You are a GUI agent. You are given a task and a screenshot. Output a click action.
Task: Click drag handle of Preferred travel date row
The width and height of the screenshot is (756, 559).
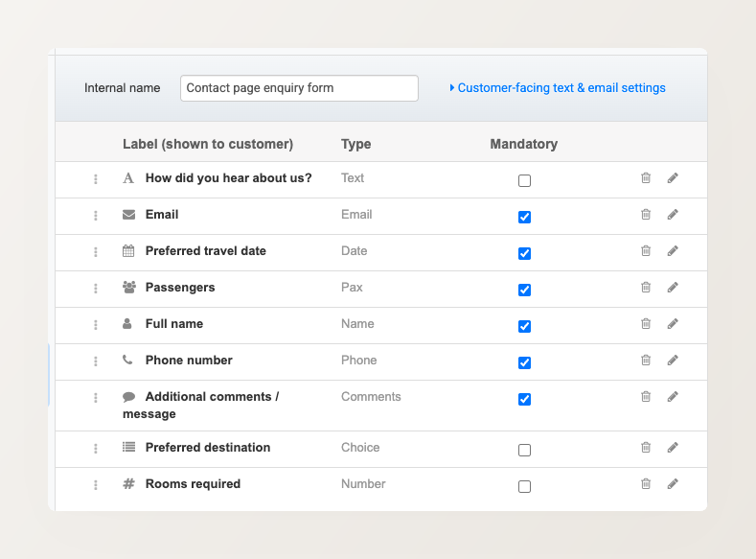[96, 252]
